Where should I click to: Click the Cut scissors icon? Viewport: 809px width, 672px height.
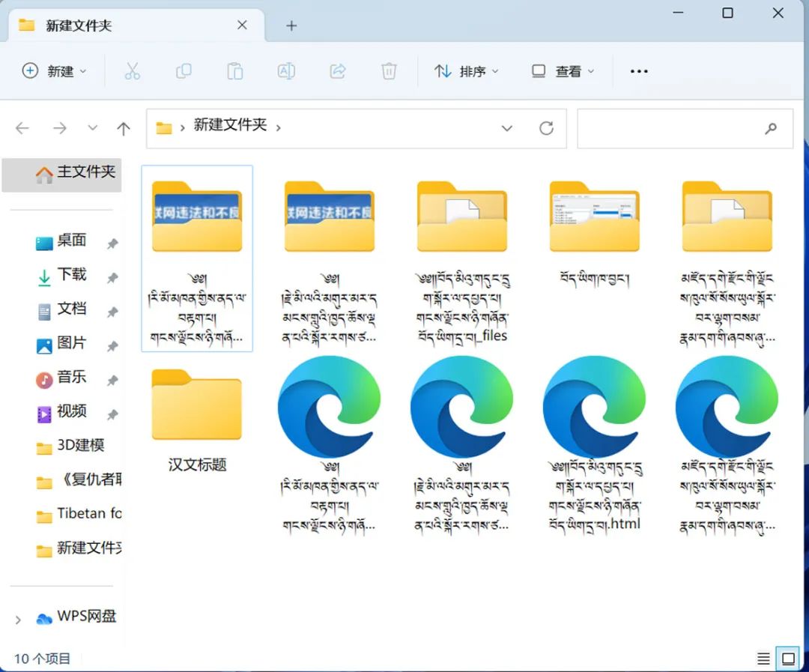click(132, 71)
